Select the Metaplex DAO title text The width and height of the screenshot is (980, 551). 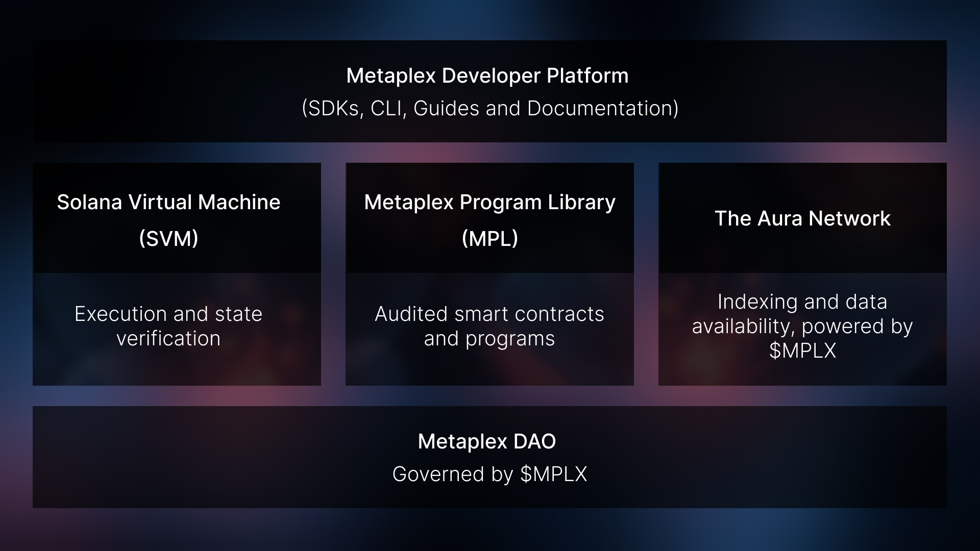coord(486,442)
